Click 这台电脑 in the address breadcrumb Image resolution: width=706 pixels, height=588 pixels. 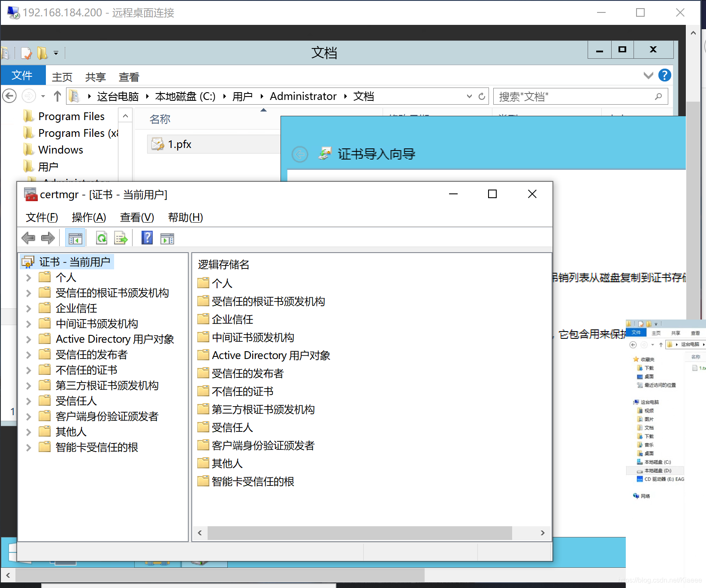118,96
